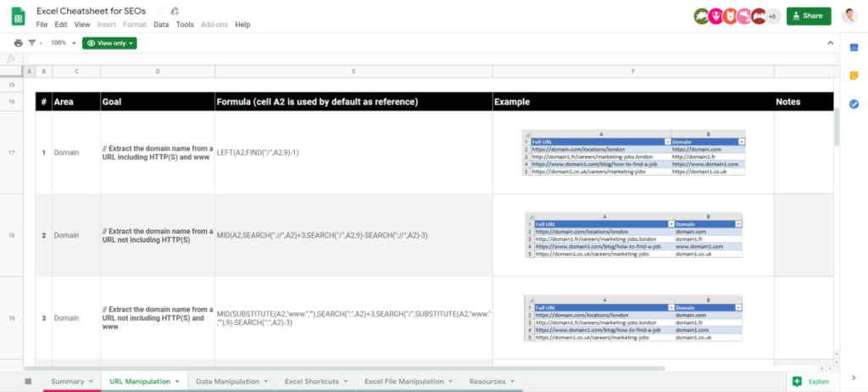Select row 19 header
868x392 pixels.
[12, 318]
